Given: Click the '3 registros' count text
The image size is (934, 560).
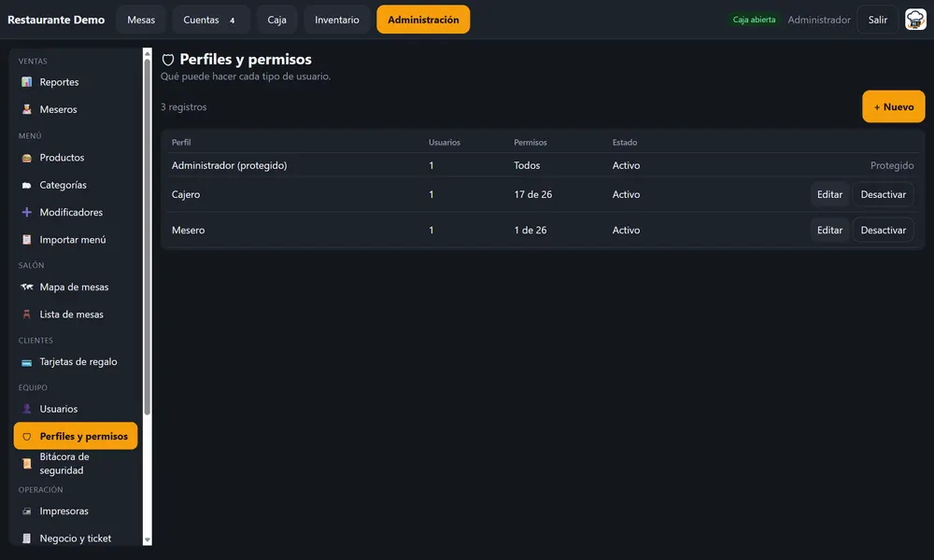Looking at the screenshot, I should click(183, 107).
